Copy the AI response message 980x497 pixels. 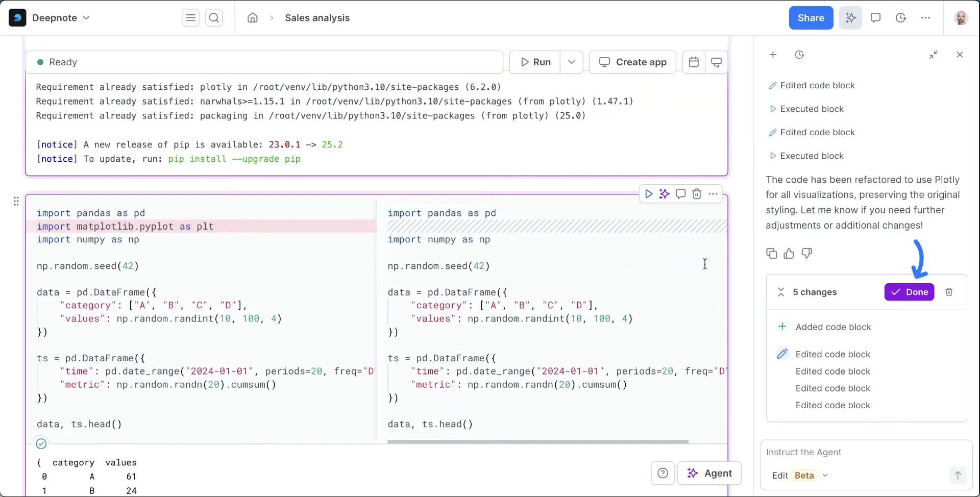point(771,253)
